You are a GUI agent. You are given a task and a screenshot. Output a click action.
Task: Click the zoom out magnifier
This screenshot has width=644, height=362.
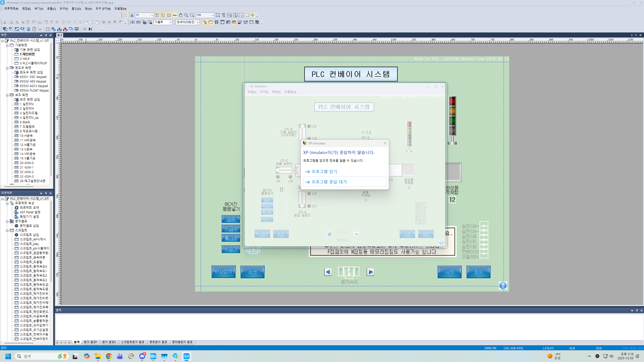click(x=192, y=15)
